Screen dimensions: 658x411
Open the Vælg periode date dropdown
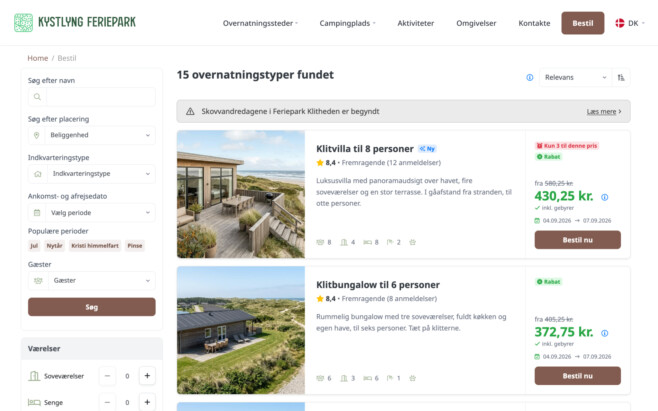tap(92, 213)
